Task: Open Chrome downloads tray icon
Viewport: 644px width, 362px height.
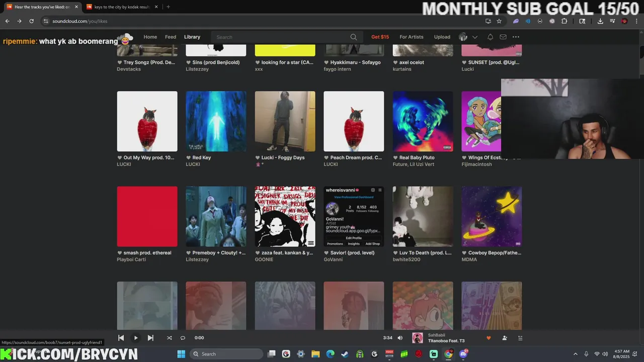Action: pyautogui.click(x=600, y=21)
